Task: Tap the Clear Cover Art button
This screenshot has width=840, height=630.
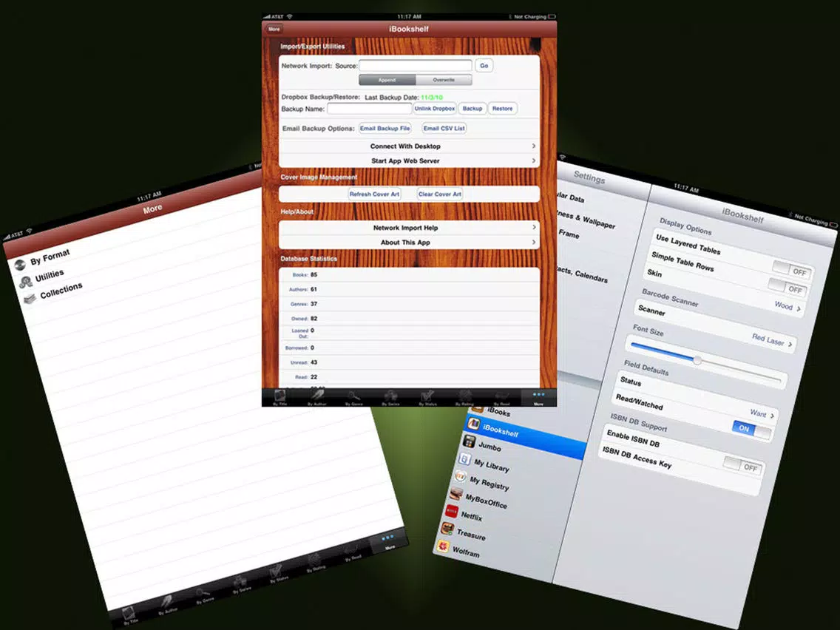Action: coord(439,194)
